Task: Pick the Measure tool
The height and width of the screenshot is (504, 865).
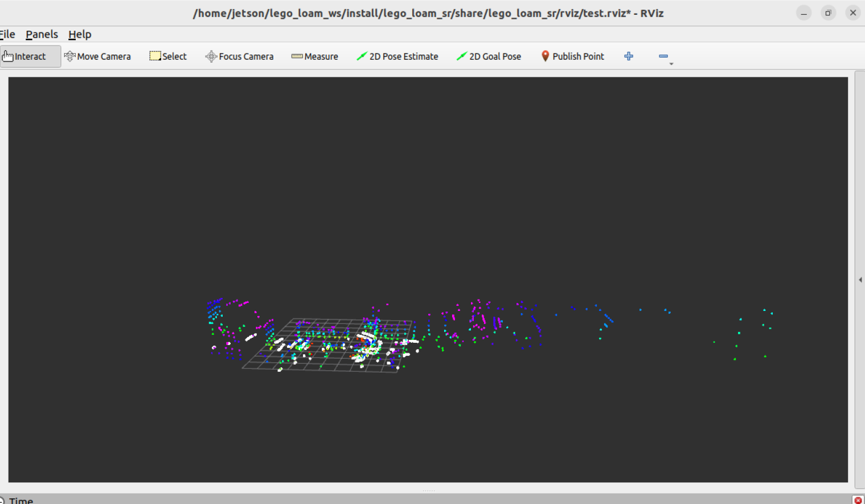Action: [x=315, y=56]
